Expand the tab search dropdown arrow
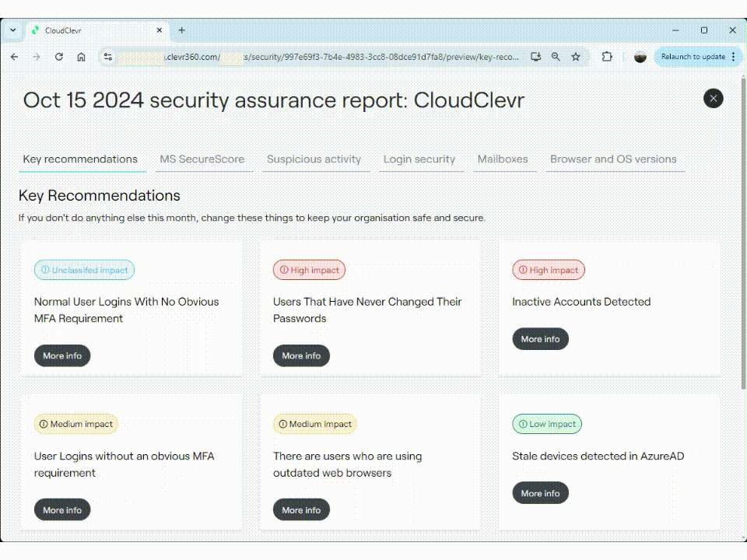 13,30
